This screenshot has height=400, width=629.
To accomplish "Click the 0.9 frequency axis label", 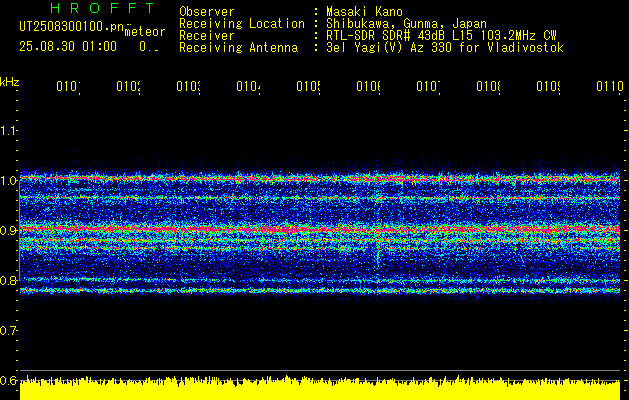I will point(8,230).
